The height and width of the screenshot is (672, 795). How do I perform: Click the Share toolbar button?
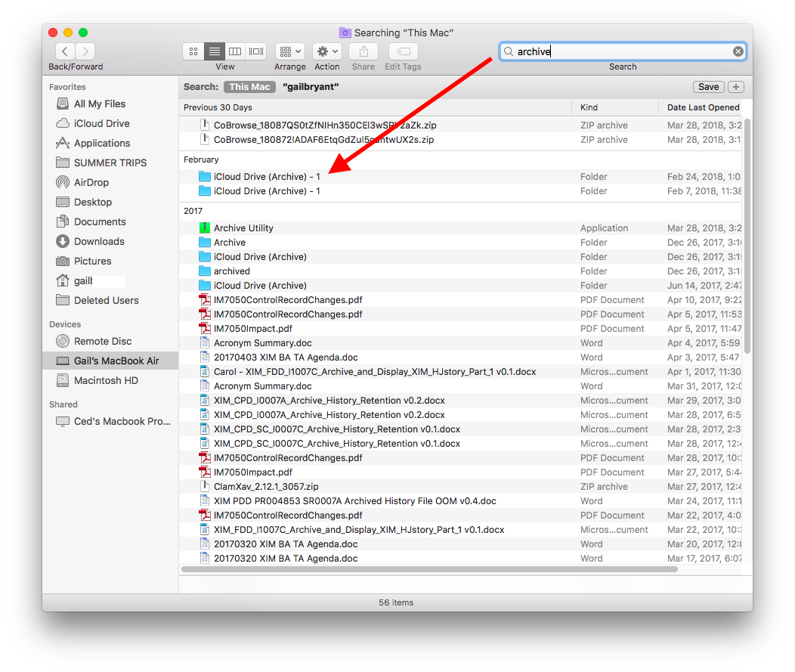point(363,51)
